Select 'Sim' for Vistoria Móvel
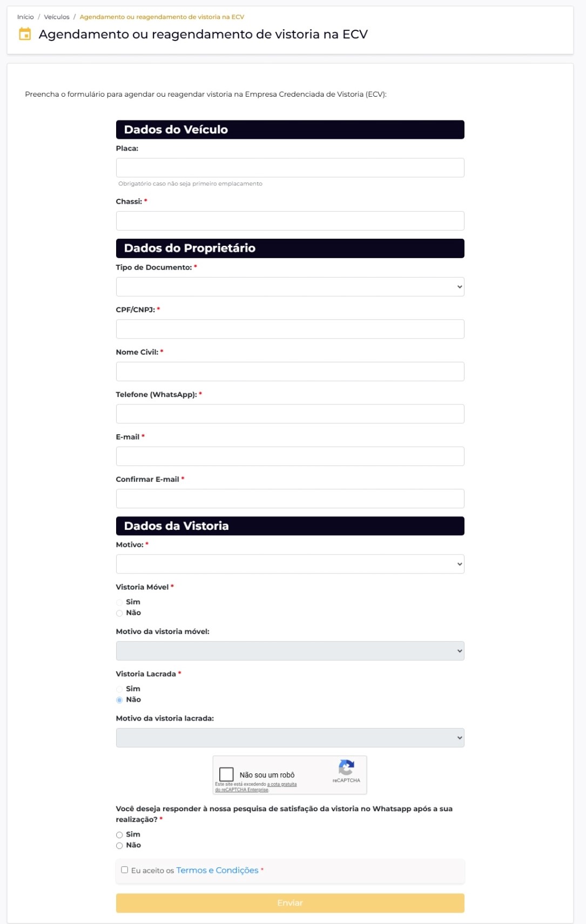This screenshot has height=924, width=586. [x=119, y=602]
